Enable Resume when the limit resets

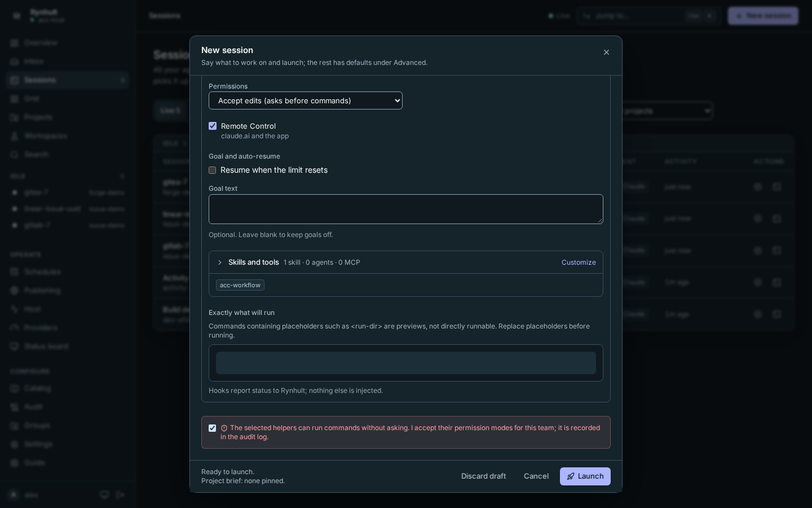point(213,170)
